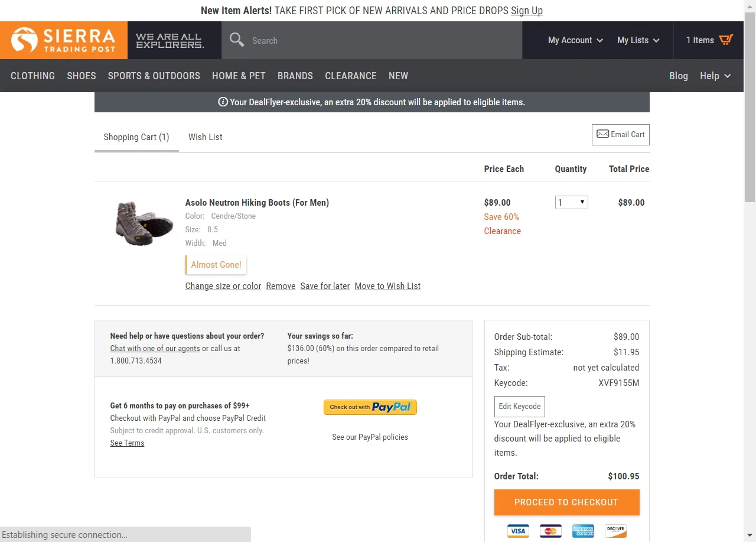Screen dimensions: 756x542
Task: Click the hiking boots thumbnail image
Action: point(144,223)
